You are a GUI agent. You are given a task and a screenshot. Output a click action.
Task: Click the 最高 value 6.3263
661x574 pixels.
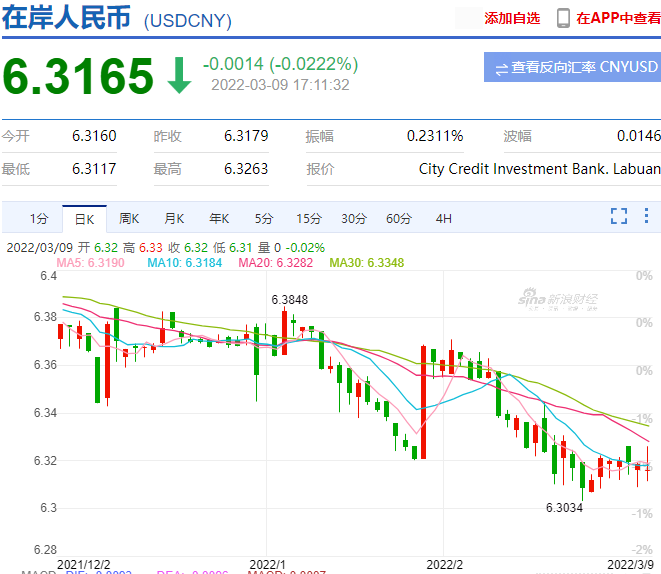[x=246, y=169]
